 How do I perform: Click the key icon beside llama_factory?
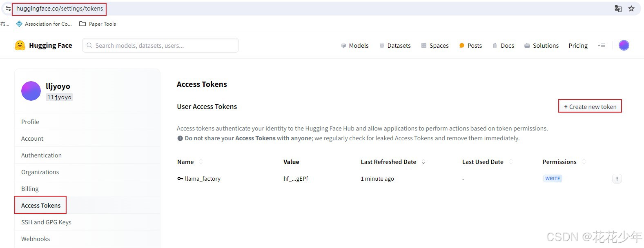[180, 179]
